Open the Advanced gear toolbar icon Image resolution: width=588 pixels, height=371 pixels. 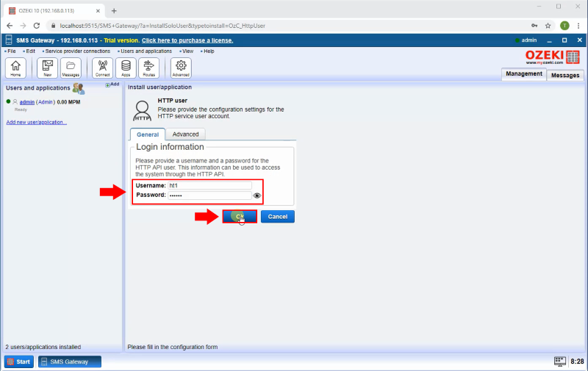[181, 68]
